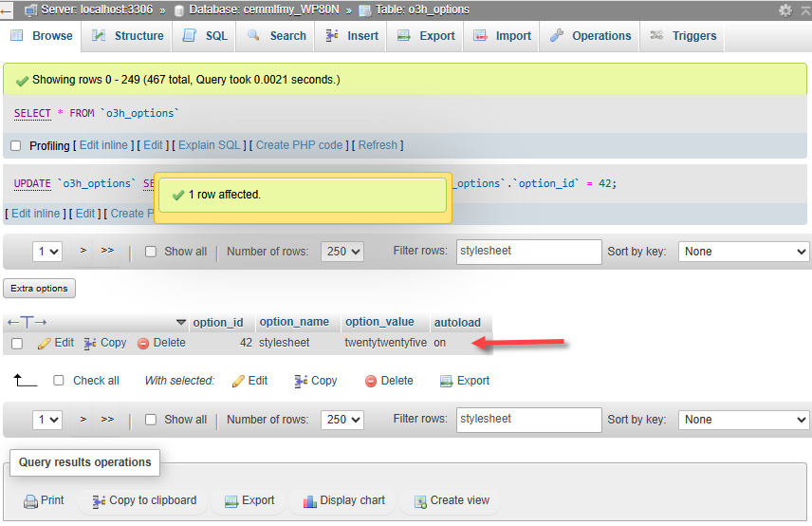Open the top Sort by key dropdown
Screen dimensions: 812x526
pos(743,252)
